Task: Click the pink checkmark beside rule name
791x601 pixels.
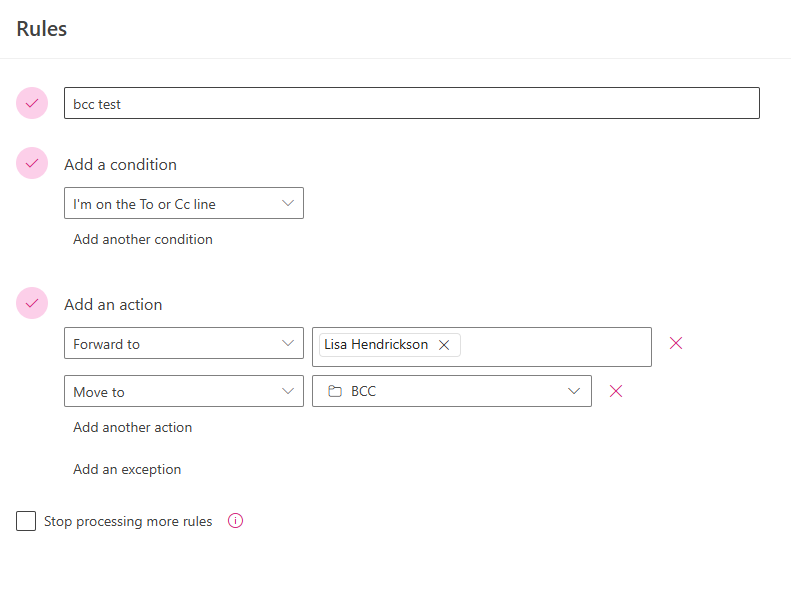Action: coord(32,103)
